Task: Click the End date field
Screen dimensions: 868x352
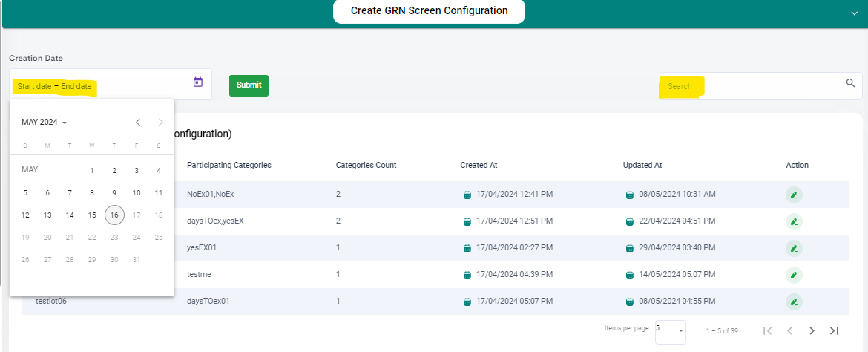Action: click(x=76, y=86)
